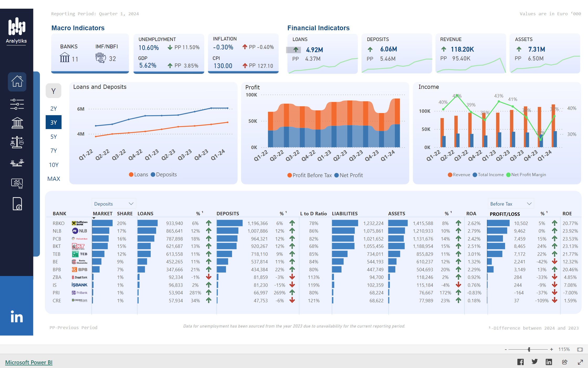Select the MAX time range
This screenshot has height=368, width=588.
54,179
